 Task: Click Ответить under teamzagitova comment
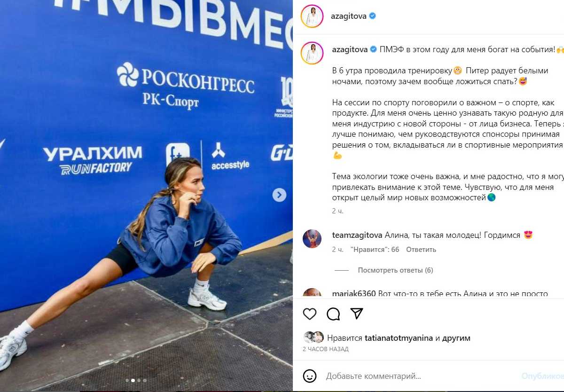coord(421,250)
